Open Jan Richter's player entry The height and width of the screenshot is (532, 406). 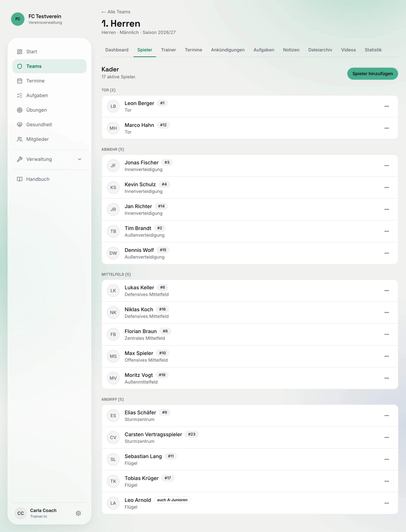[250, 209]
